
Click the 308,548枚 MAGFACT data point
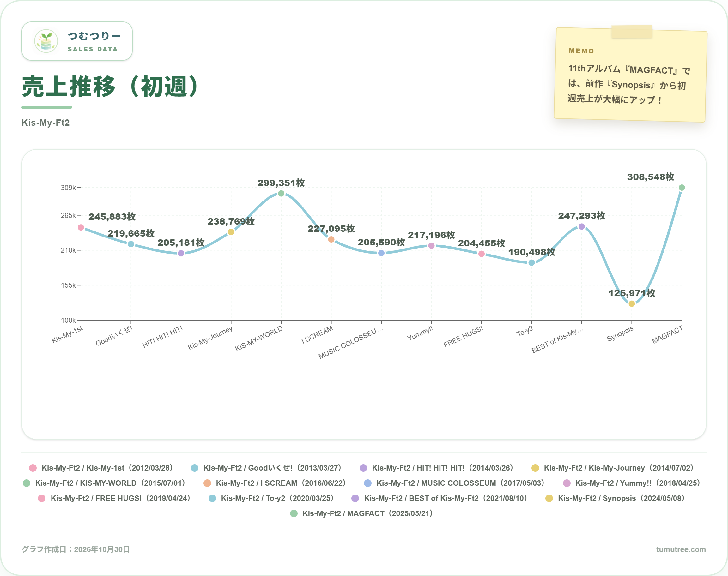tap(682, 188)
